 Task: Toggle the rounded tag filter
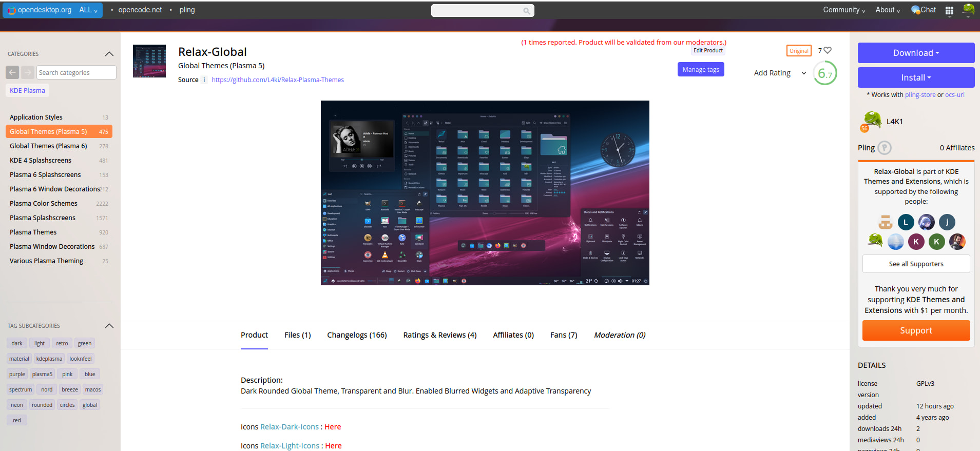42,405
